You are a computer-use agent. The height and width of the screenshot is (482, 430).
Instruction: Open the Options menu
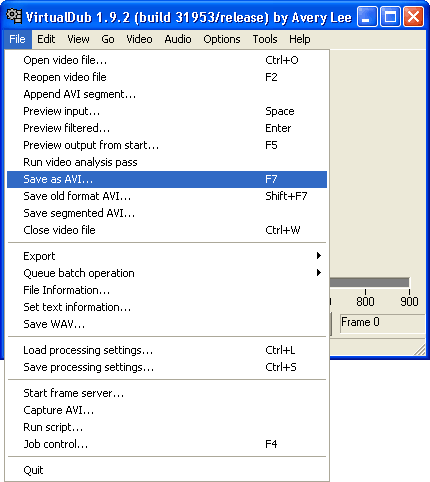[x=222, y=39]
